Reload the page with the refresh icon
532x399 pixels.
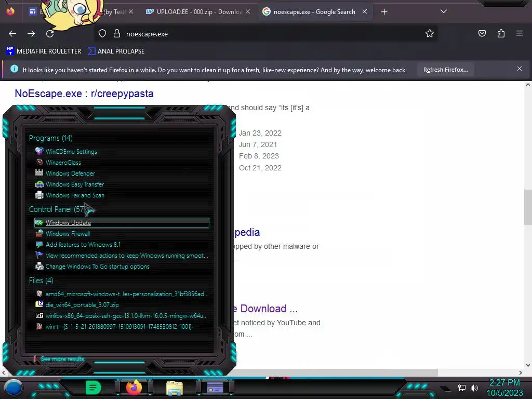click(x=50, y=34)
